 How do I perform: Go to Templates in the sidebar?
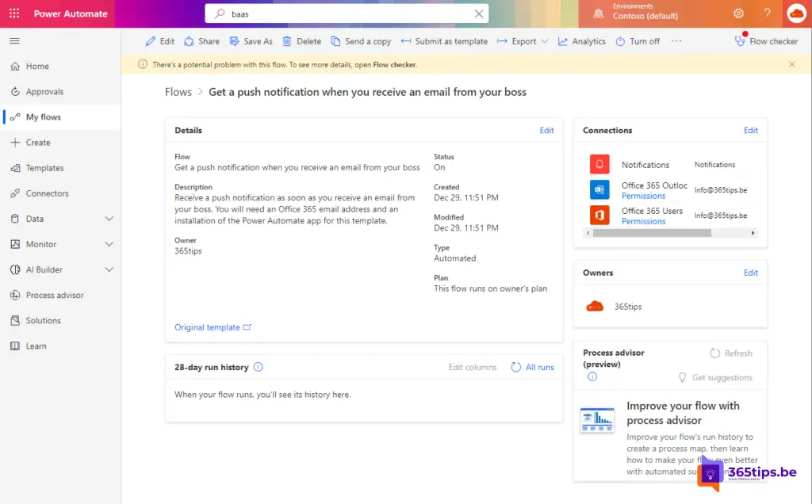pyautogui.click(x=44, y=168)
